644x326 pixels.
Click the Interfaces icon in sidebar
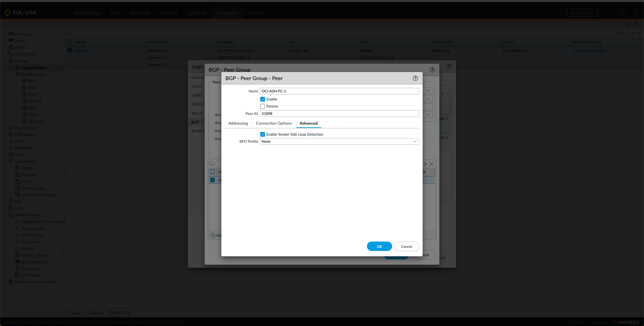[11, 34]
